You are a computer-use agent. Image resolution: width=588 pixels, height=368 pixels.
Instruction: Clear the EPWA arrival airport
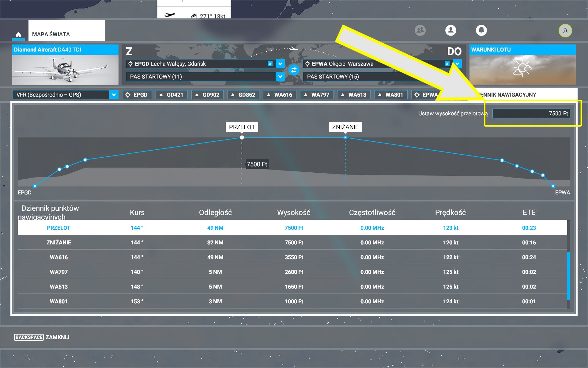(447, 64)
